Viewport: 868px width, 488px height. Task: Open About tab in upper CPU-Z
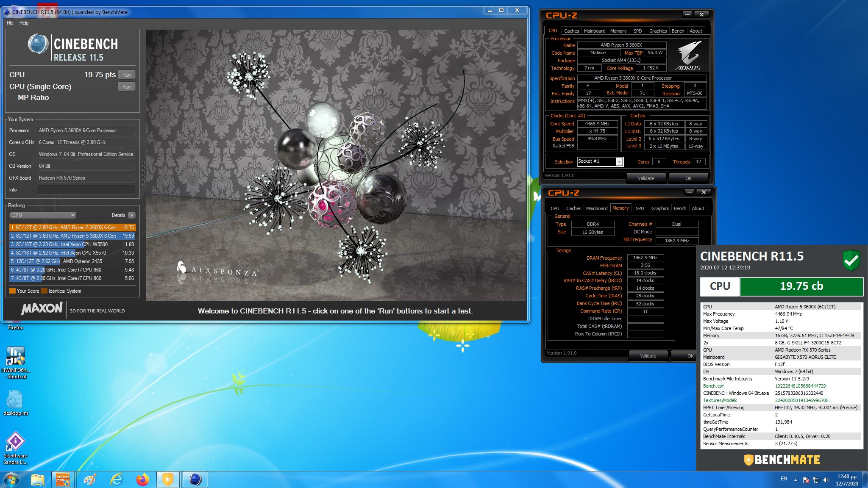pos(696,31)
